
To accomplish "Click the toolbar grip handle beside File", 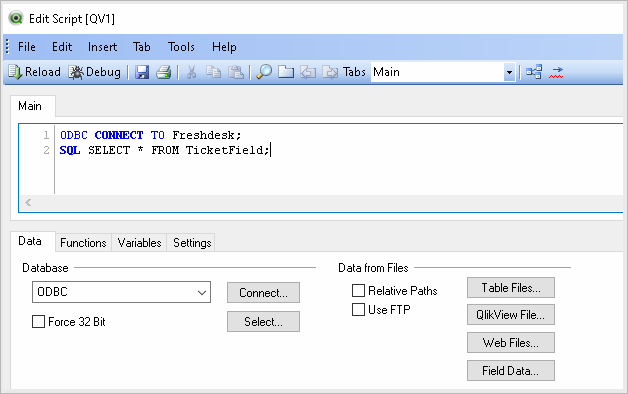I will 7,47.
